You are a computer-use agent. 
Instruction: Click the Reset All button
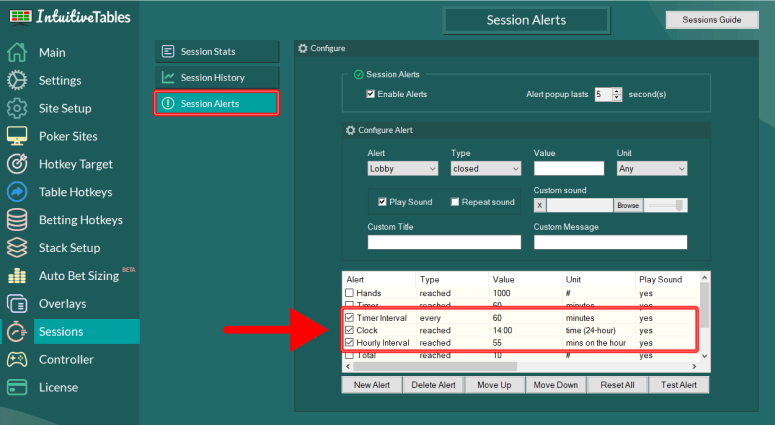click(617, 384)
